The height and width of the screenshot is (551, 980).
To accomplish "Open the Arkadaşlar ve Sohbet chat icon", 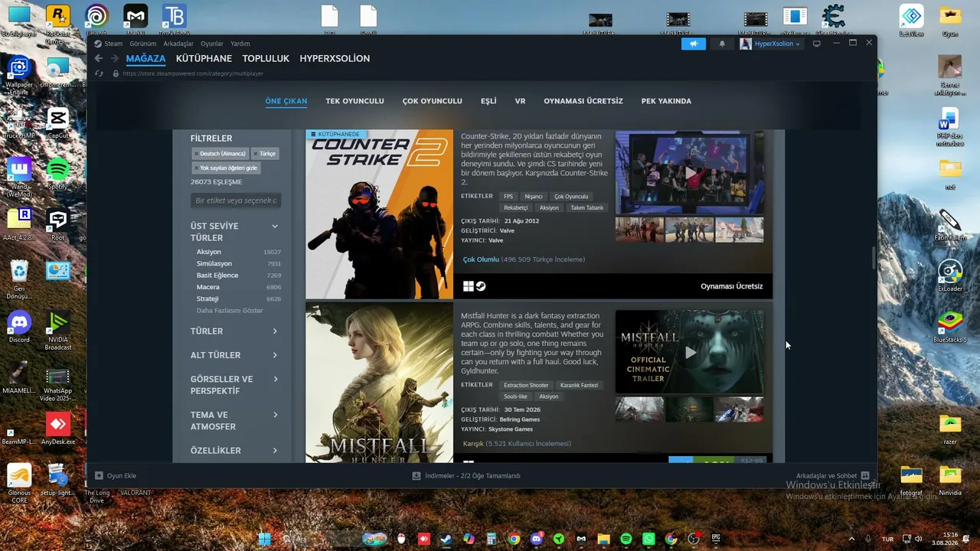I will [x=865, y=475].
